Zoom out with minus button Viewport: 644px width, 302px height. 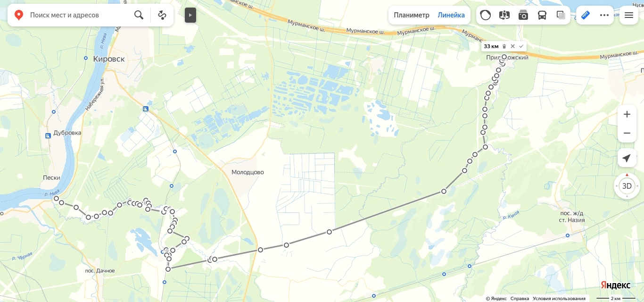pos(627,133)
